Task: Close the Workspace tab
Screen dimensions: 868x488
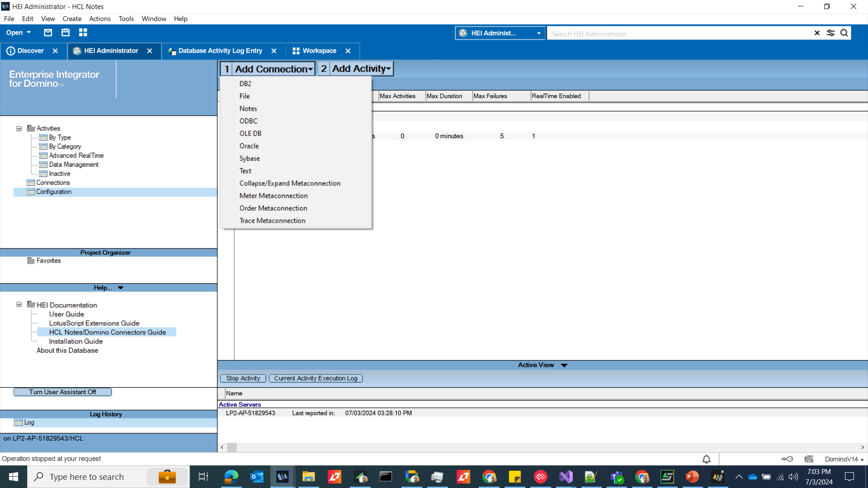Action: (348, 51)
